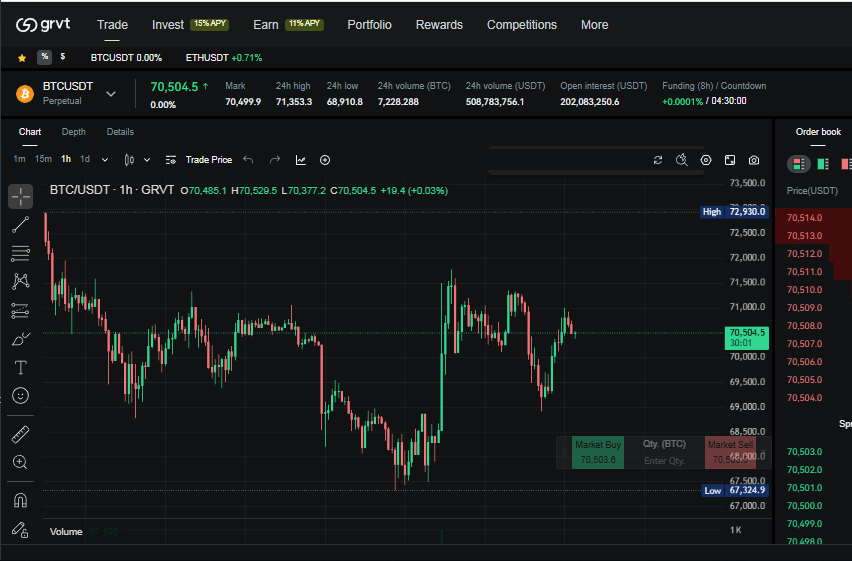Open the Competitions page
This screenshot has width=852, height=561.
(x=522, y=25)
